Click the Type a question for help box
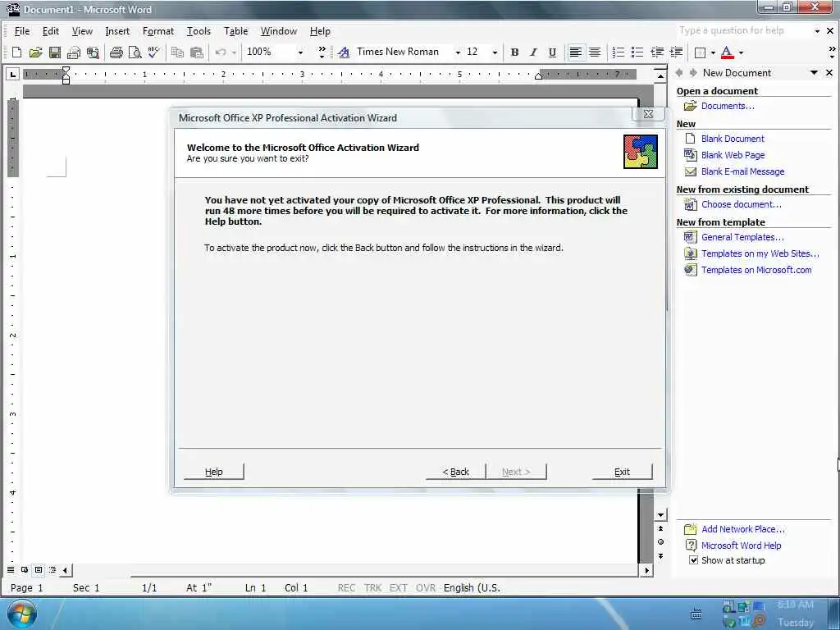 (743, 31)
